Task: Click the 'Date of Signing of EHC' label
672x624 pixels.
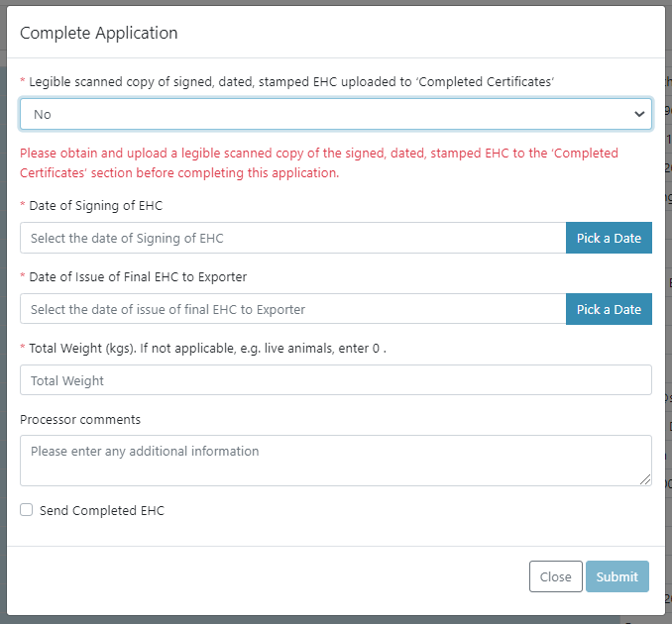Action: [95, 206]
